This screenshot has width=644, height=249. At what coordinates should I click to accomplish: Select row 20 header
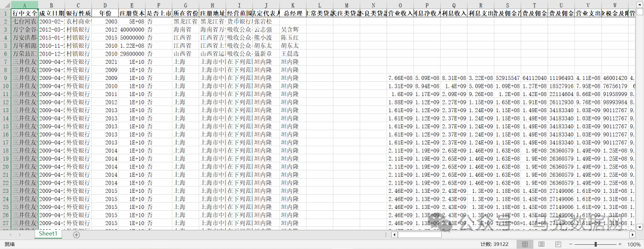point(5,167)
